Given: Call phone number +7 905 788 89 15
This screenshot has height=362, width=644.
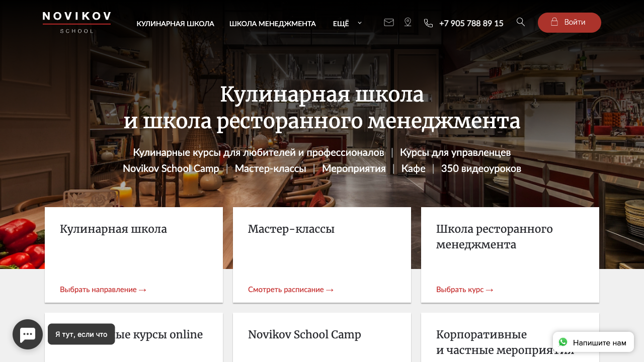Looking at the screenshot, I should coord(471,23).
